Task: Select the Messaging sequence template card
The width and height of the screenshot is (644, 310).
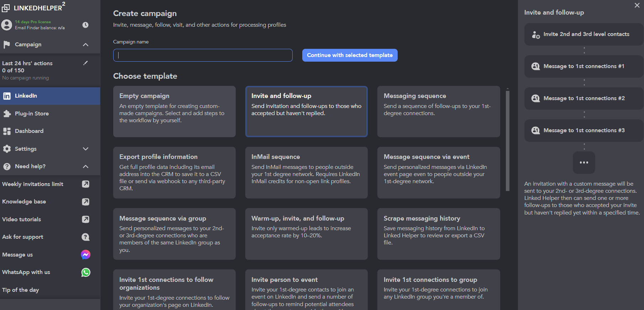Action: 439,112
